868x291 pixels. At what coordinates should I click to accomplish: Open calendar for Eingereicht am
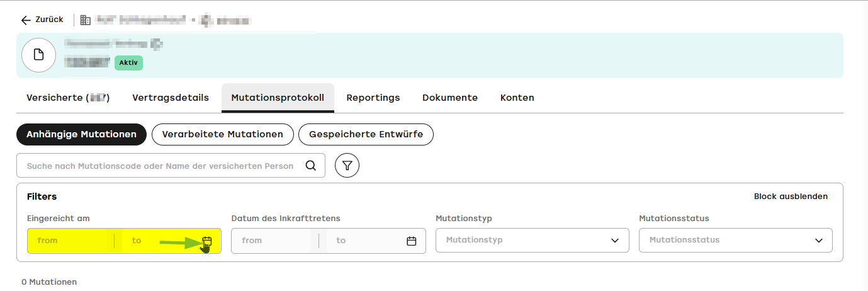pyautogui.click(x=207, y=241)
